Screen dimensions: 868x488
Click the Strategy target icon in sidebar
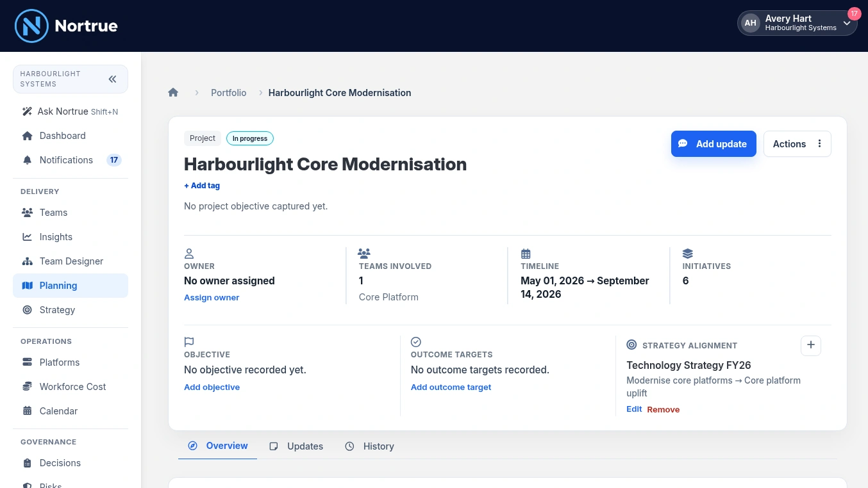pyautogui.click(x=27, y=310)
